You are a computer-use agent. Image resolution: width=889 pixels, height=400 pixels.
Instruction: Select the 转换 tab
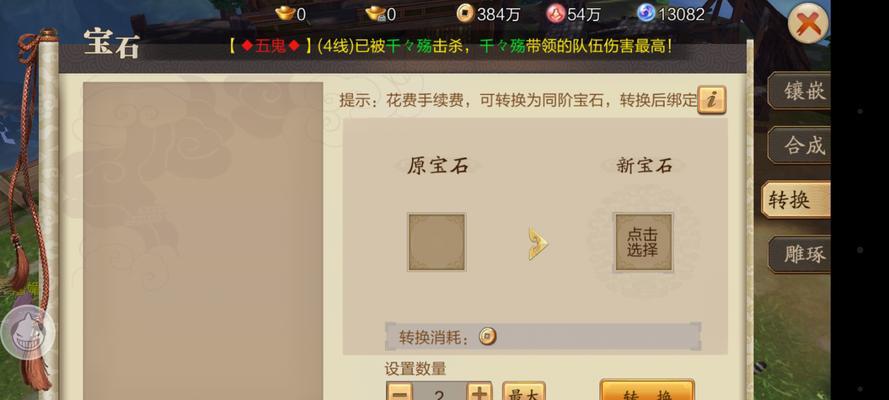click(x=796, y=199)
